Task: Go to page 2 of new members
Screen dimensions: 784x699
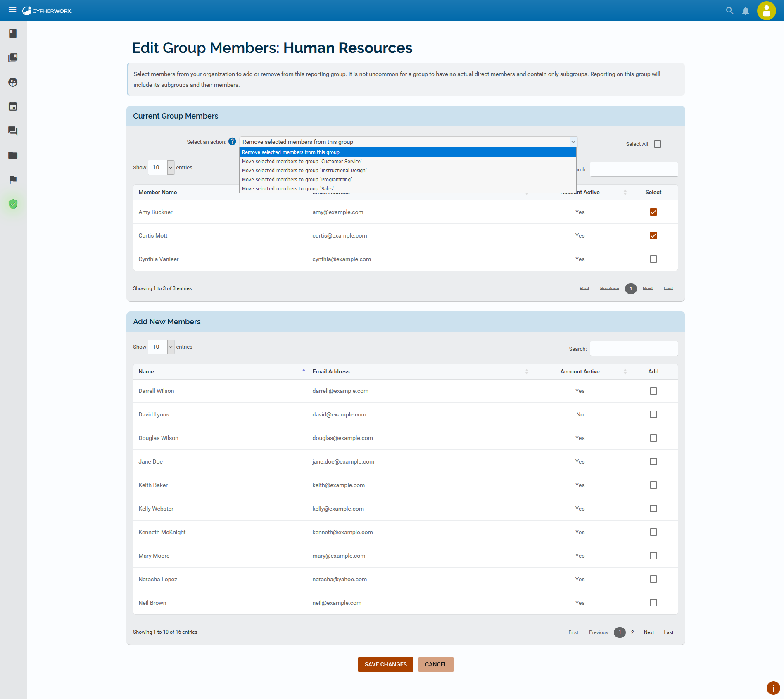Action: pyautogui.click(x=632, y=632)
